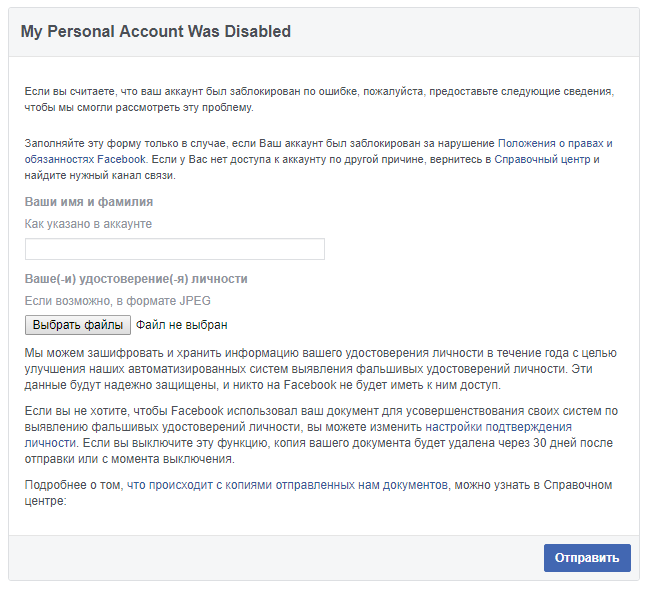Click empty footer bar left of Отправить

tap(270, 558)
